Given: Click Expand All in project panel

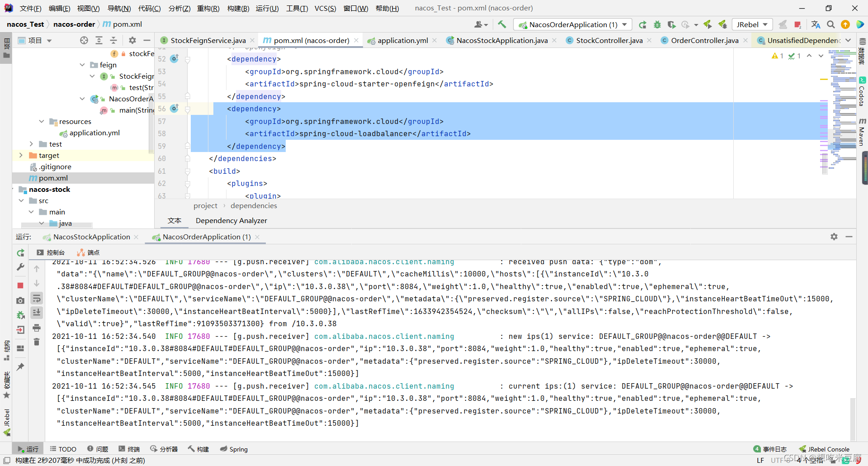Looking at the screenshot, I should pos(99,40).
